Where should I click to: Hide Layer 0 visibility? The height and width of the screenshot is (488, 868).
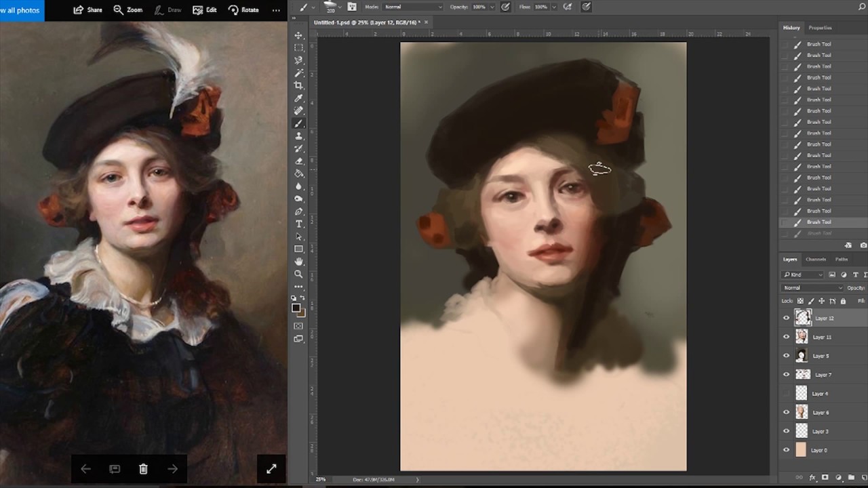click(787, 450)
